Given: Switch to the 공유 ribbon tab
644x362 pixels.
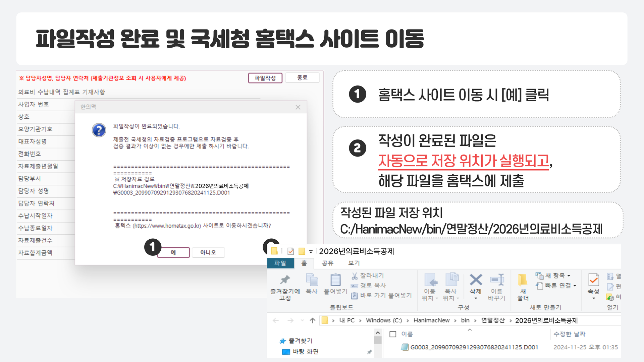Looking at the screenshot, I should [x=327, y=263].
